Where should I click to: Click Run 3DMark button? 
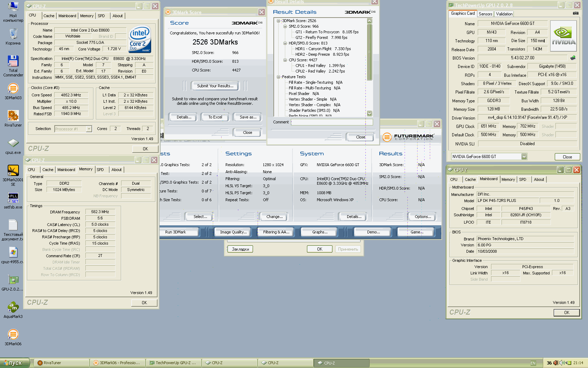point(179,232)
